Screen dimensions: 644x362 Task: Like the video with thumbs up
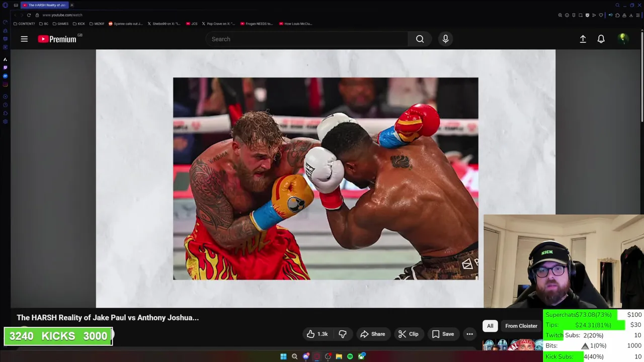(317, 334)
